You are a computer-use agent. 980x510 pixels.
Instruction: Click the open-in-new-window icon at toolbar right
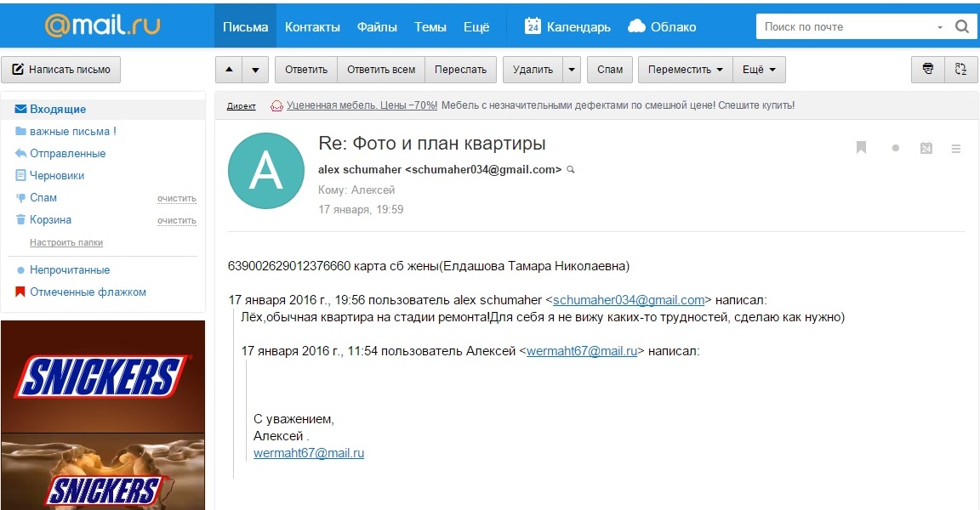coord(960,70)
